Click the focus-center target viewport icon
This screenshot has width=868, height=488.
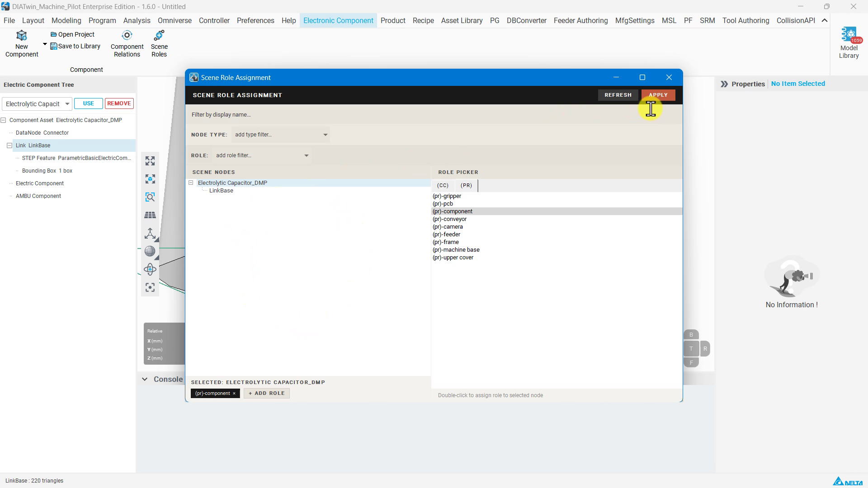[x=150, y=287]
